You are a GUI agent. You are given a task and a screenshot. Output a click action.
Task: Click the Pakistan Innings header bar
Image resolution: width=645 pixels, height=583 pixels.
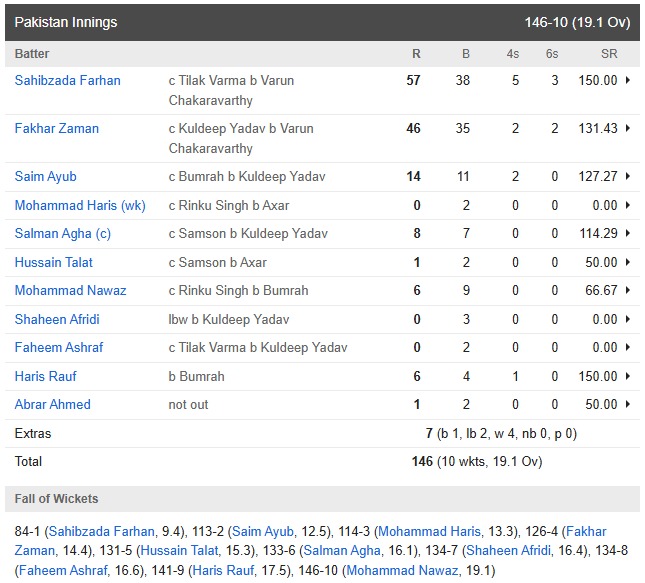(322, 22)
